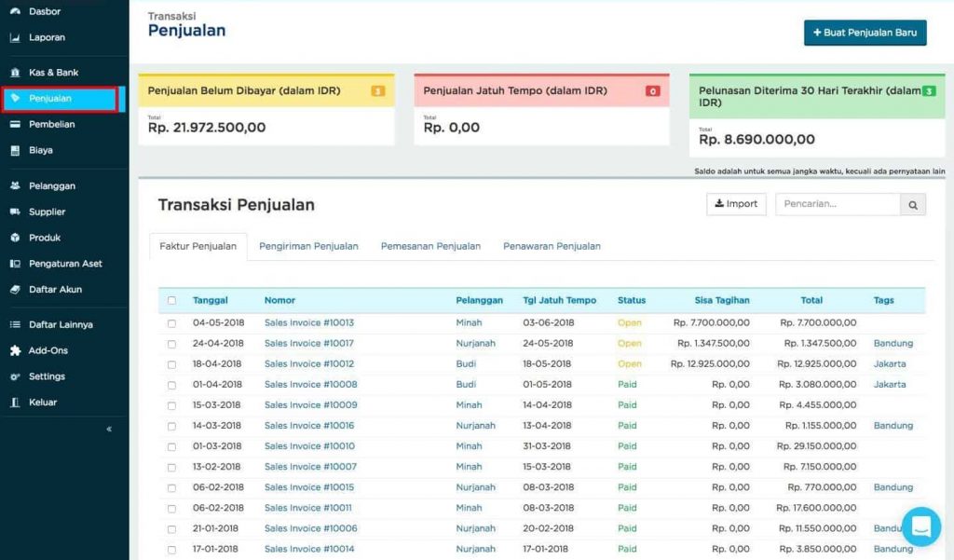
Task: Sort by Sisa Tagihan column header
Action: coord(722,300)
